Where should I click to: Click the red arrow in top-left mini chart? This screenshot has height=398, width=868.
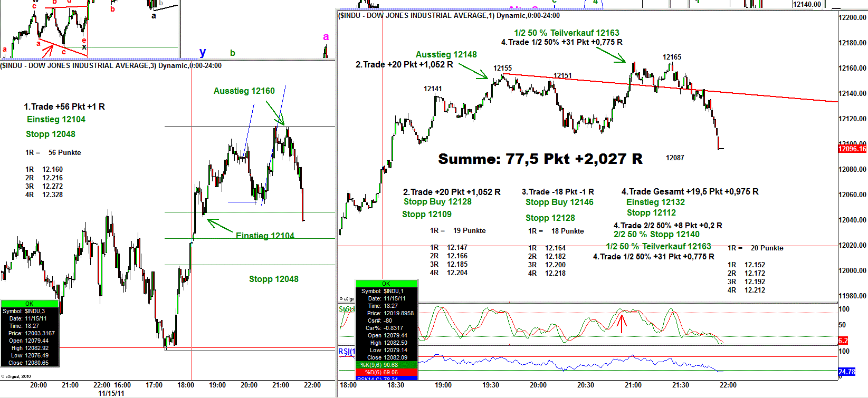pos(48,51)
